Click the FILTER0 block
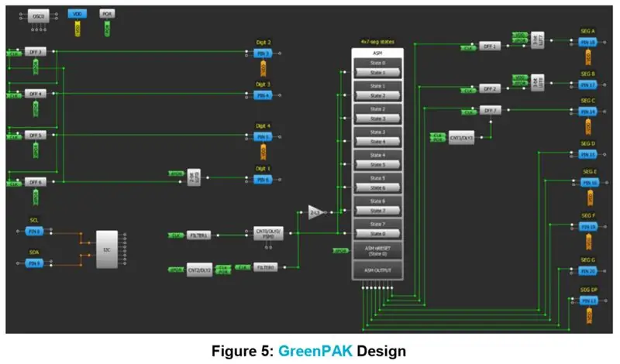The height and width of the screenshot is (364, 620). pyautogui.click(x=265, y=267)
